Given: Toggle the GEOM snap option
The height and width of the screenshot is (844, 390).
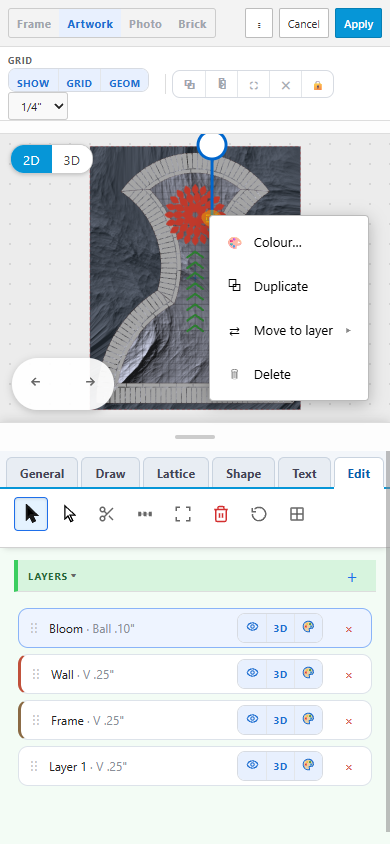Looking at the screenshot, I should (x=125, y=83).
